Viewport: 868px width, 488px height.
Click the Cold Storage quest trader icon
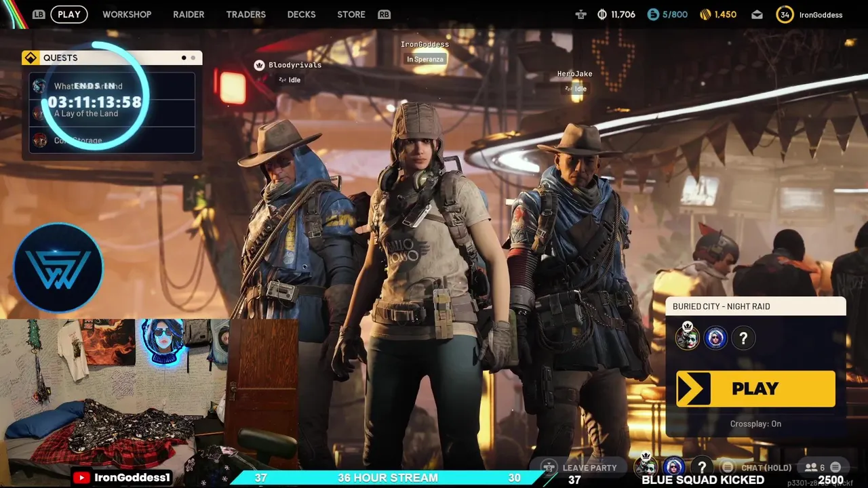tap(39, 140)
